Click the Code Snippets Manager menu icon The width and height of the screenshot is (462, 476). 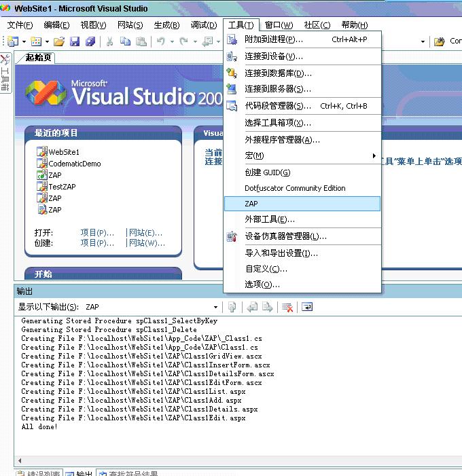(x=232, y=106)
